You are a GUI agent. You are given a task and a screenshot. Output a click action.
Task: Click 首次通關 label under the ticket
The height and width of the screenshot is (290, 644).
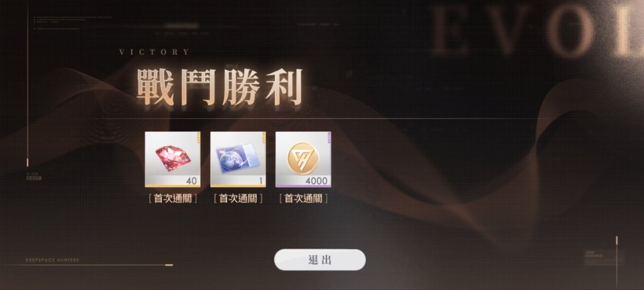point(238,199)
